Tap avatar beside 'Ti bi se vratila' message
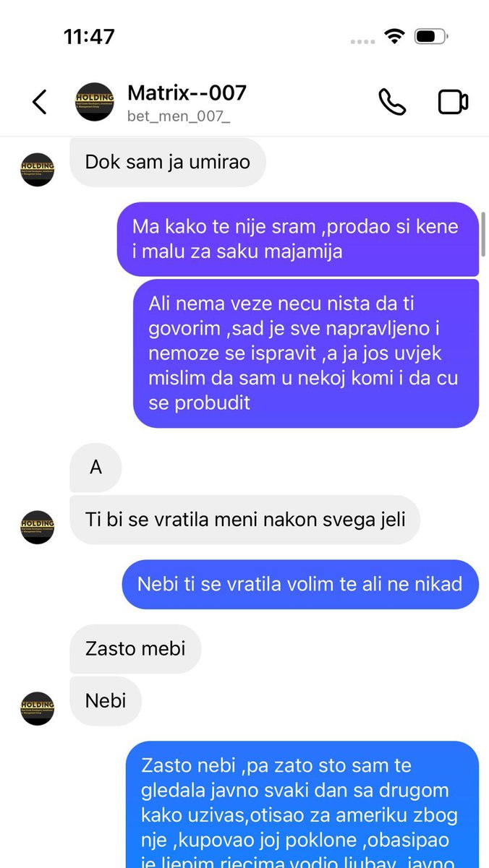 38,528
